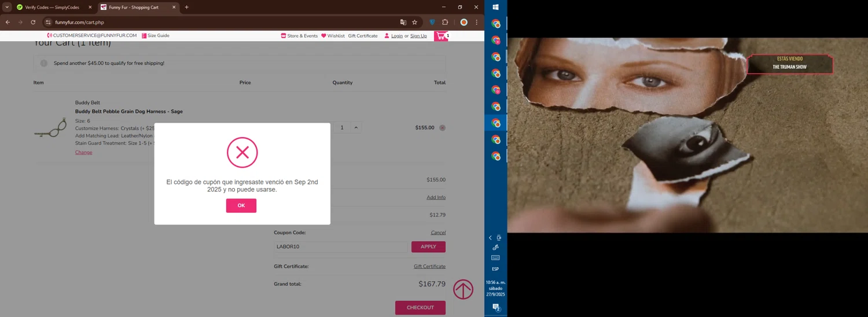Click the Change link under item options
The height and width of the screenshot is (317, 868).
(x=83, y=153)
